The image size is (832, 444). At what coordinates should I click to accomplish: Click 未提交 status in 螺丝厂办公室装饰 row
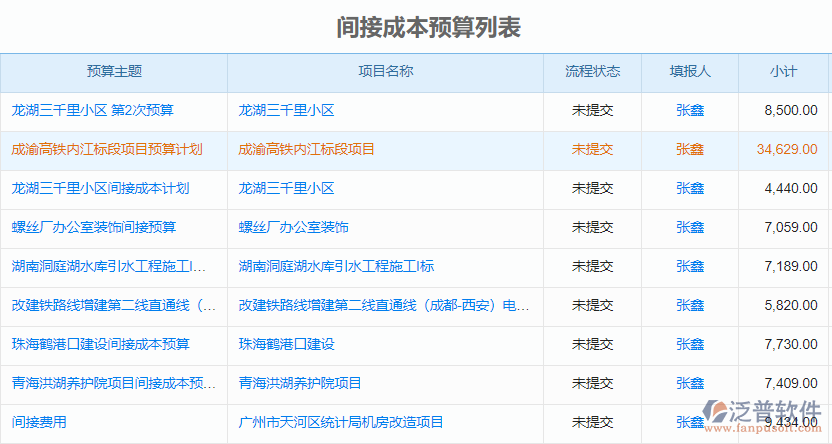click(592, 227)
